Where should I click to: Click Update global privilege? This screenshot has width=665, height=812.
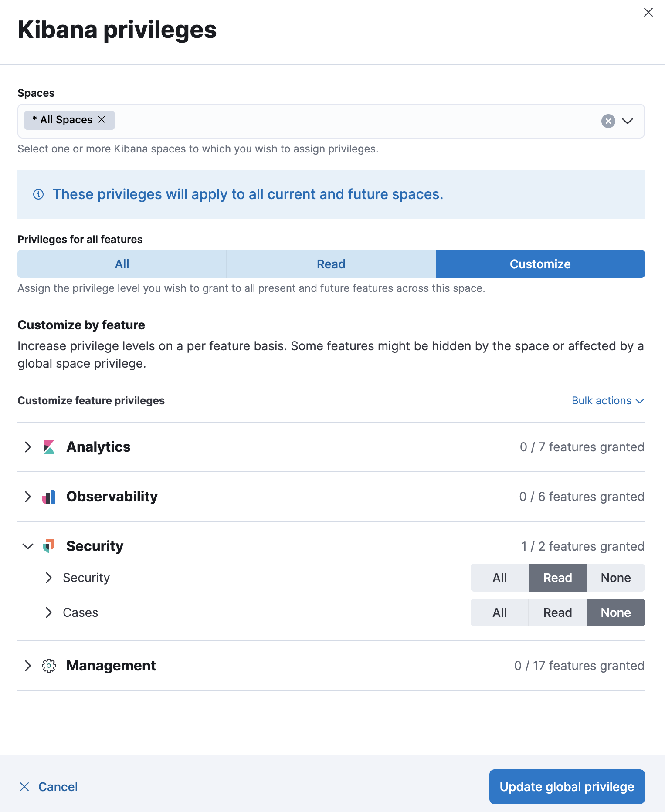point(567,787)
